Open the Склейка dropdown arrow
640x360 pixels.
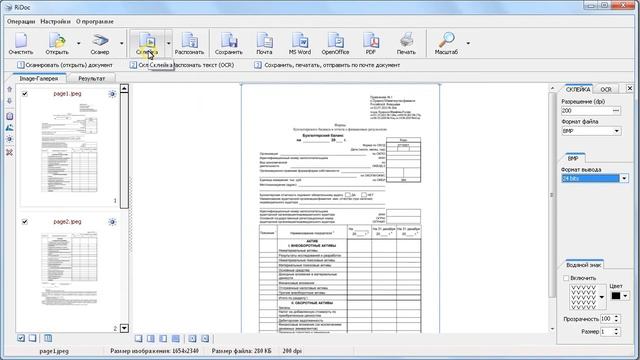click(x=168, y=43)
